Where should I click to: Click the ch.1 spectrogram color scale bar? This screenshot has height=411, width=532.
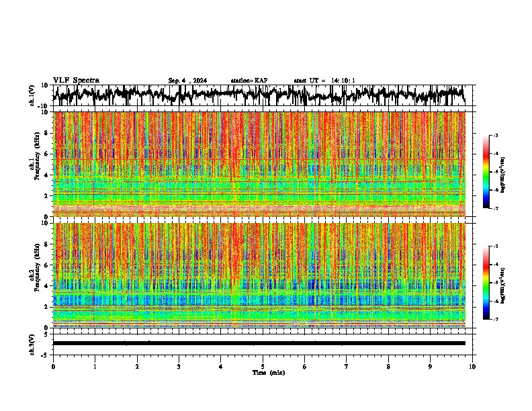point(486,172)
